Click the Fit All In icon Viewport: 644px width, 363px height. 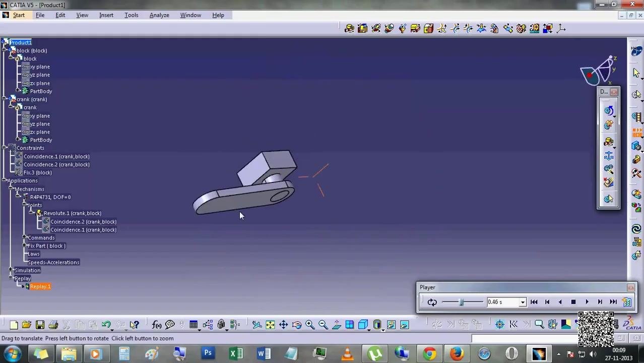coord(270,325)
